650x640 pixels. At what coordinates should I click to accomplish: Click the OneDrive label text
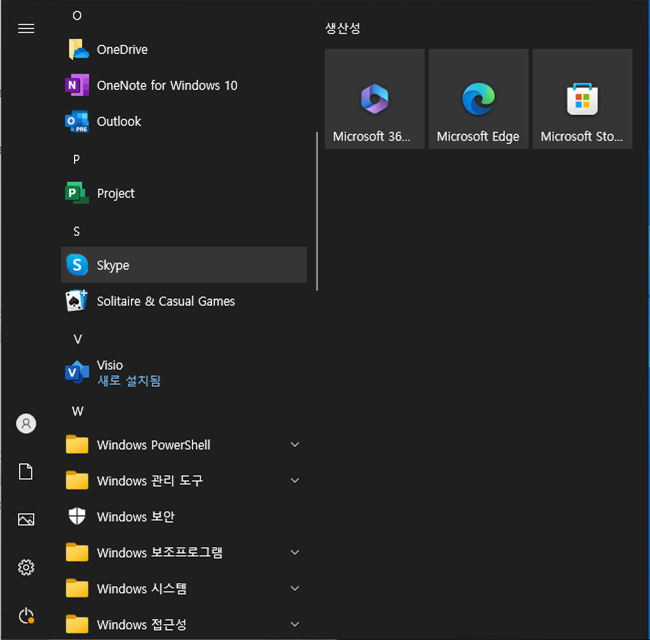(x=122, y=50)
